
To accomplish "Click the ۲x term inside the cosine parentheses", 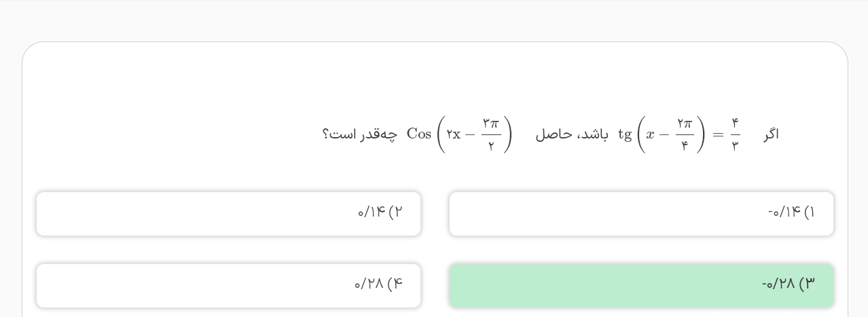I will (x=453, y=134).
